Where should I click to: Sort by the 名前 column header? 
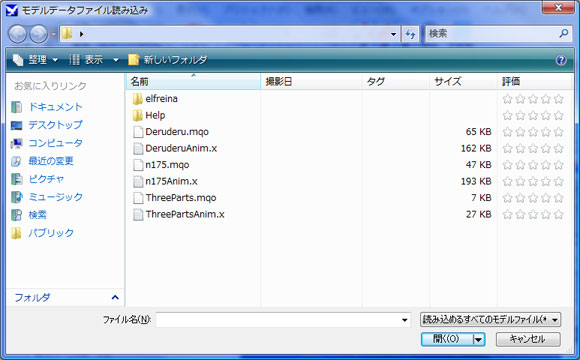pos(193,81)
